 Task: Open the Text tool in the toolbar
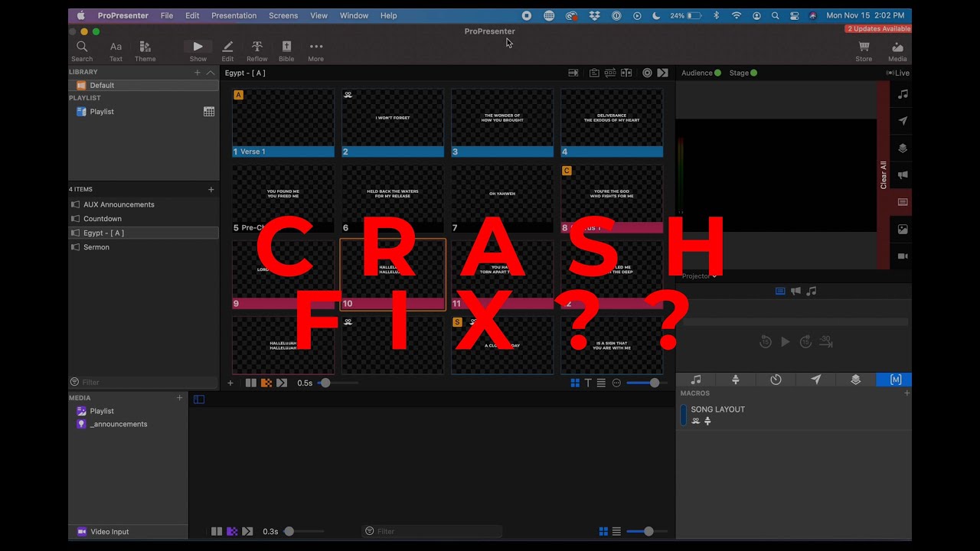[116, 51]
